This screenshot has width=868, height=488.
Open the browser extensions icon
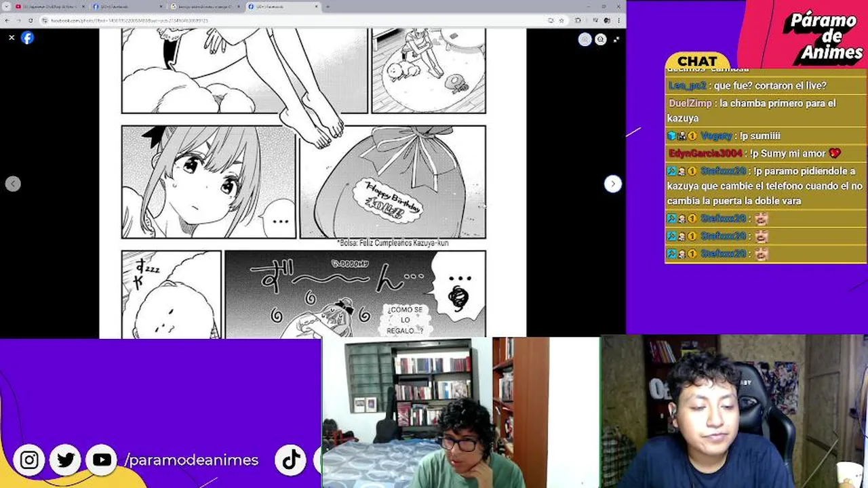[x=578, y=21]
